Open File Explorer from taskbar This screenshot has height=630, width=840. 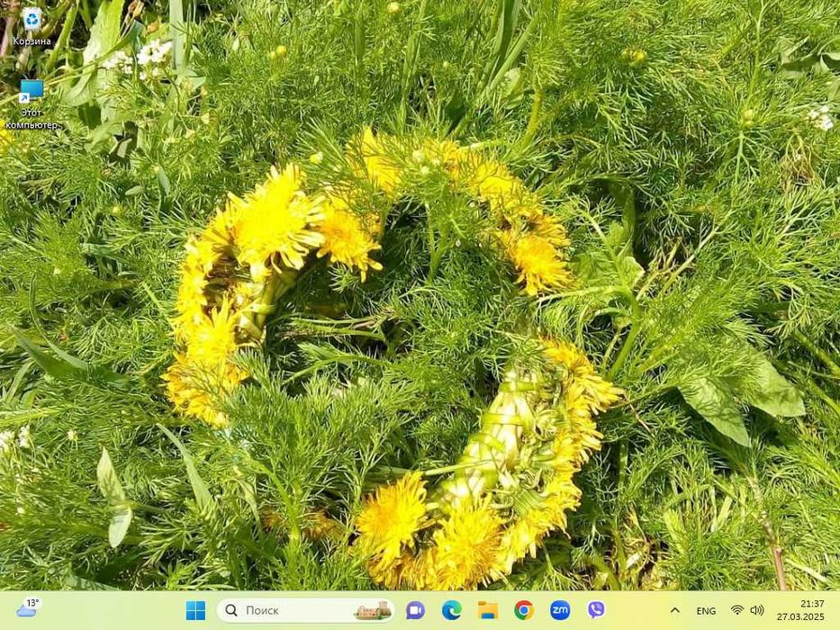[488, 610]
